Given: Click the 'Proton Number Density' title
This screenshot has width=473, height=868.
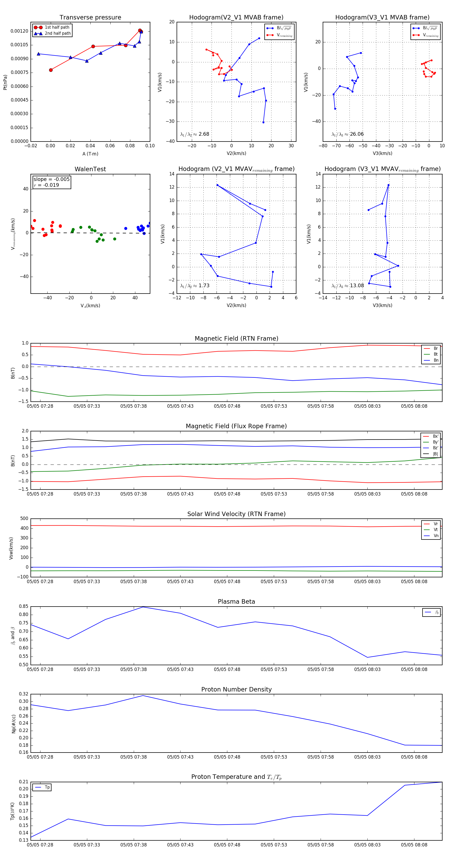Looking at the screenshot, I should point(236,689).
